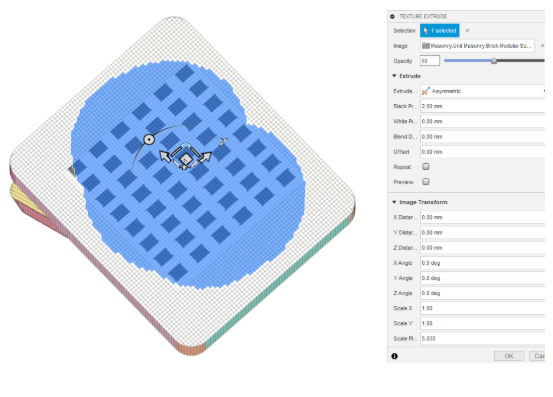Enable the Repeat checkbox
Screen dimensions: 553x397
click(x=426, y=166)
